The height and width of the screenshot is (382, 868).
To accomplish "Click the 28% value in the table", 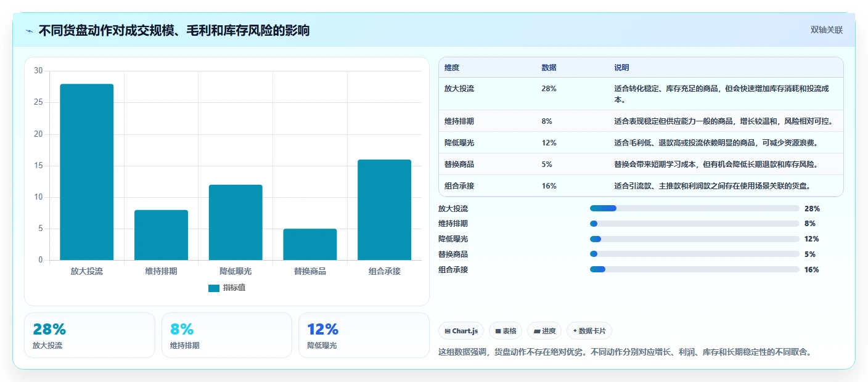I will [x=549, y=89].
